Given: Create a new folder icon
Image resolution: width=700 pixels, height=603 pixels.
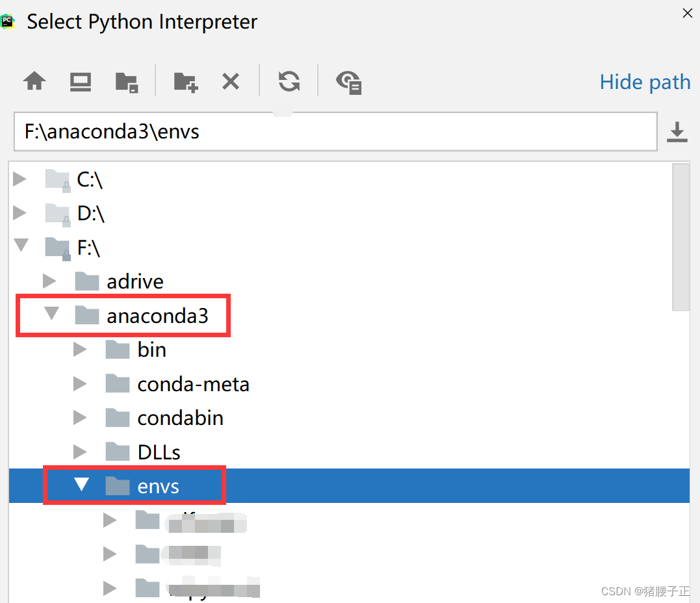Looking at the screenshot, I should (186, 83).
